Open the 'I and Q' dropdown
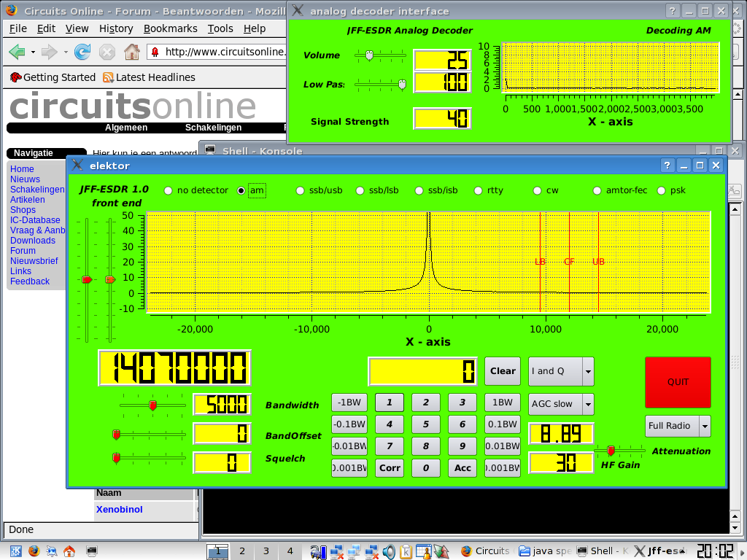Viewport: 747px width, 560px height. (561, 371)
